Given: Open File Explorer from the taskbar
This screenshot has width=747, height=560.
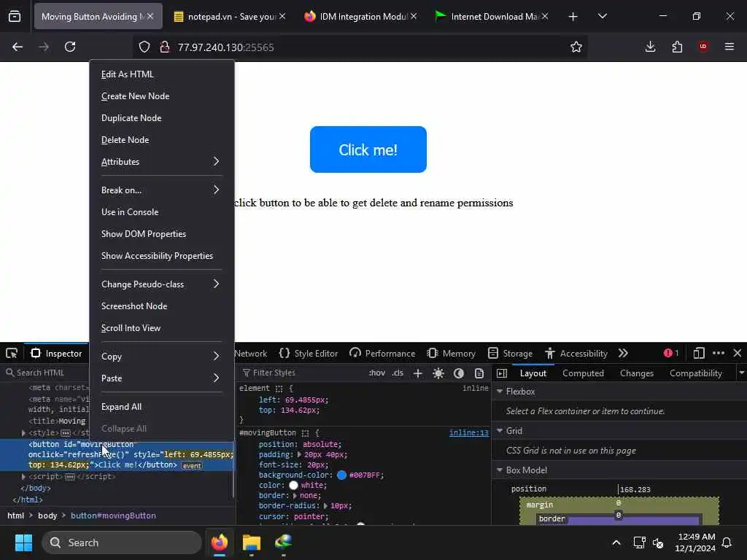Looking at the screenshot, I should pos(251,542).
